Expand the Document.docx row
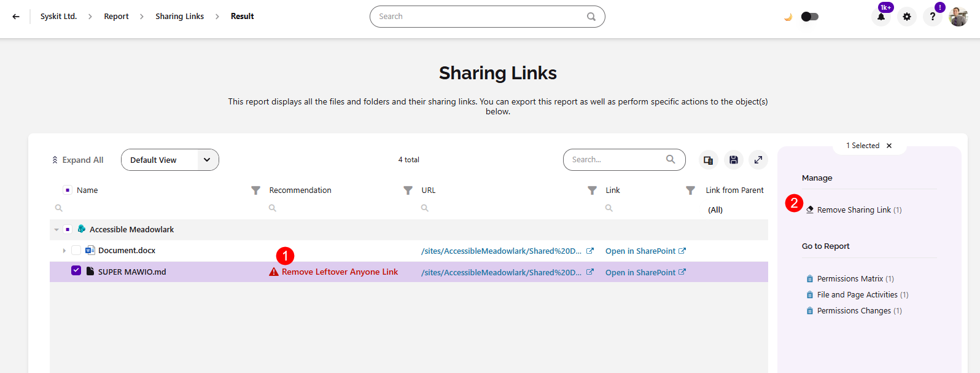980x373 pixels. click(x=64, y=251)
